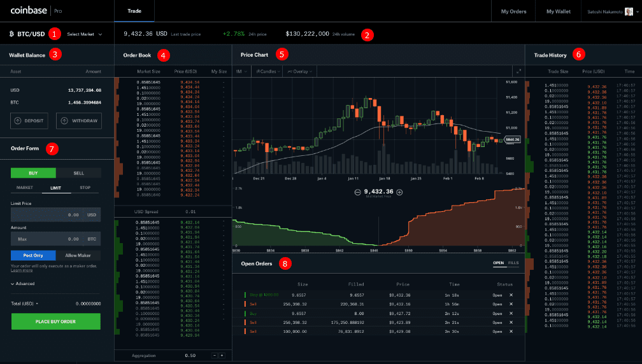This screenshot has width=642, height=364.
Task: Click Satoshi Nakamoto's profile avatar
Action: [x=629, y=11]
